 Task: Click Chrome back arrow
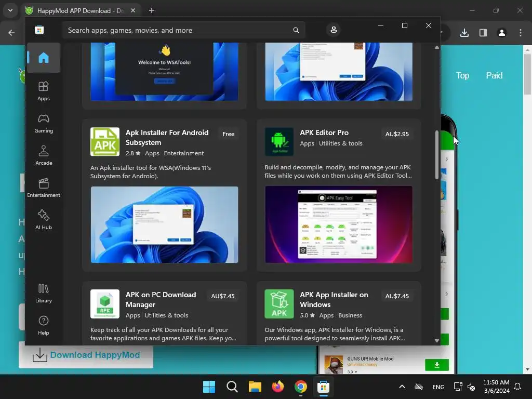[11, 33]
